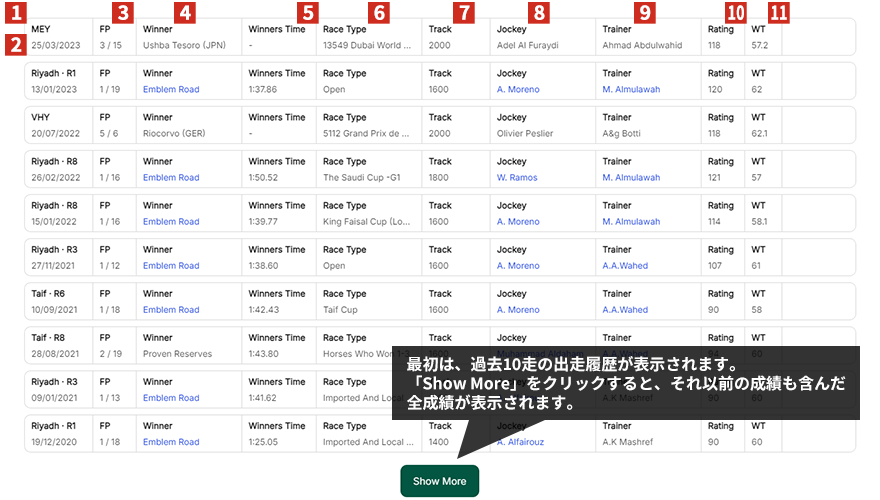Open A.A.Wahed trainer link in 27/11/2021 row
This screenshot has height=500, width=880.
(x=625, y=266)
